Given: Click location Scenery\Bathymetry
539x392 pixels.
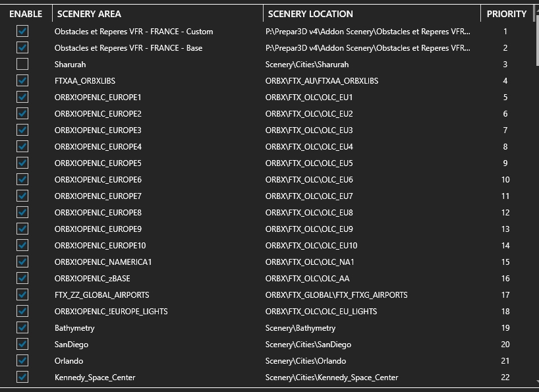Looking at the screenshot, I should pyautogui.click(x=300, y=328).
